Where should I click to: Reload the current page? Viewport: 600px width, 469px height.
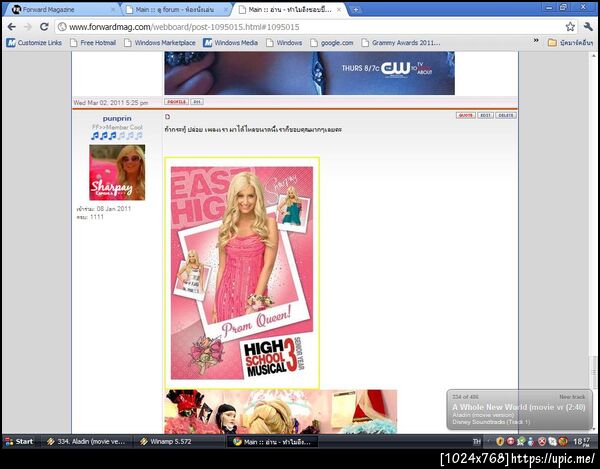pos(44,27)
